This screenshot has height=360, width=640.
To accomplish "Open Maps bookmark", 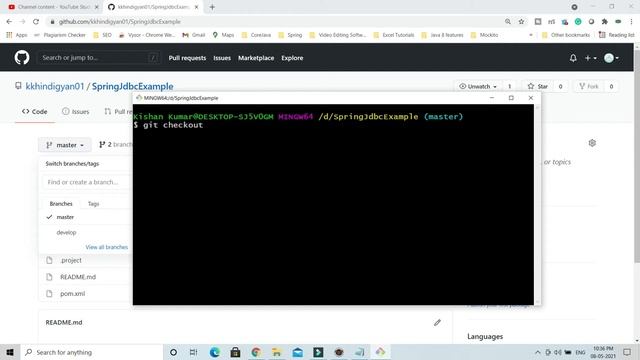I will (223, 35).
